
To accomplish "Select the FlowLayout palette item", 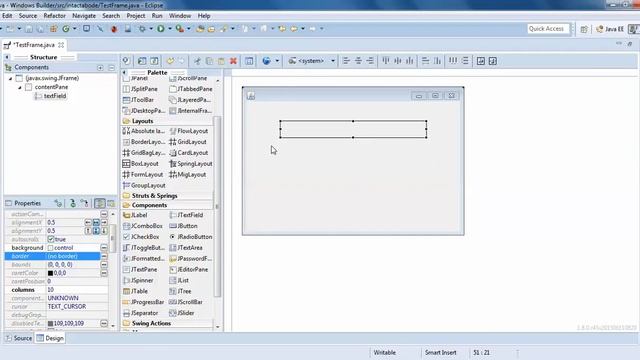I will (189, 131).
